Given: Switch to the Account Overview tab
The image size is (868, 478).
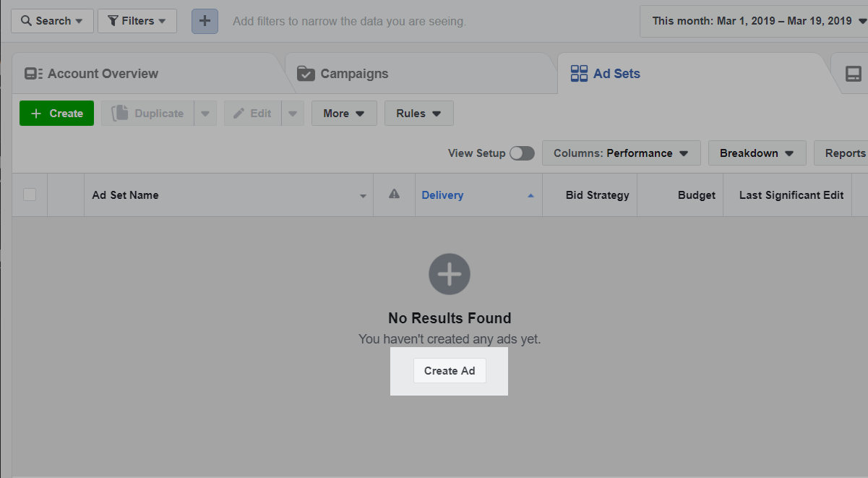Looking at the screenshot, I should (103, 74).
